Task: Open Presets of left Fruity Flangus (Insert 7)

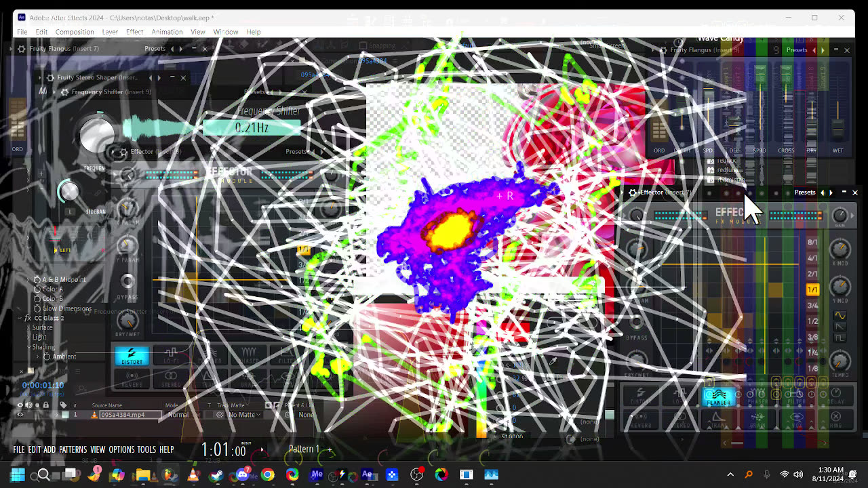Action: tap(155, 49)
